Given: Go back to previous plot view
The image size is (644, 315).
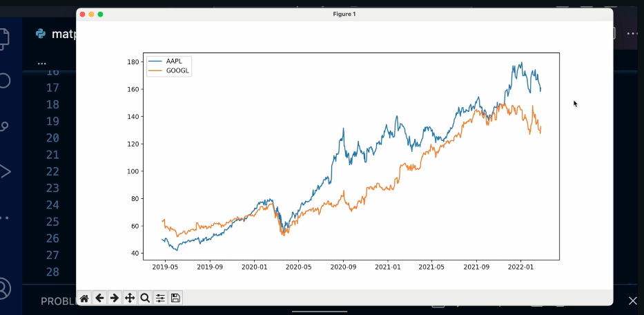Looking at the screenshot, I should click(99, 298).
